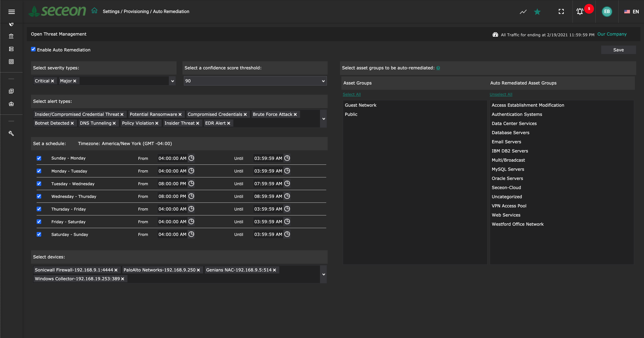Image resolution: width=644 pixels, height=338 pixels.
Task: Click the Unselect All link
Action: 501,94
